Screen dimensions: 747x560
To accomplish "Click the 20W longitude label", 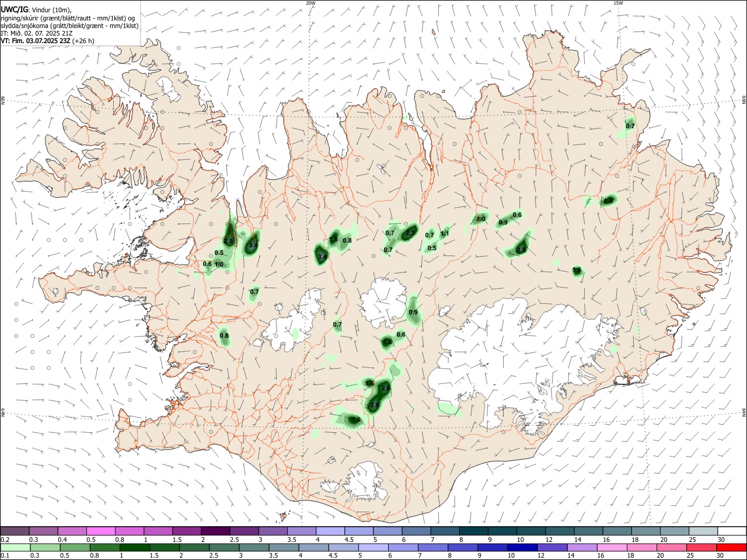I will [310, 3].
